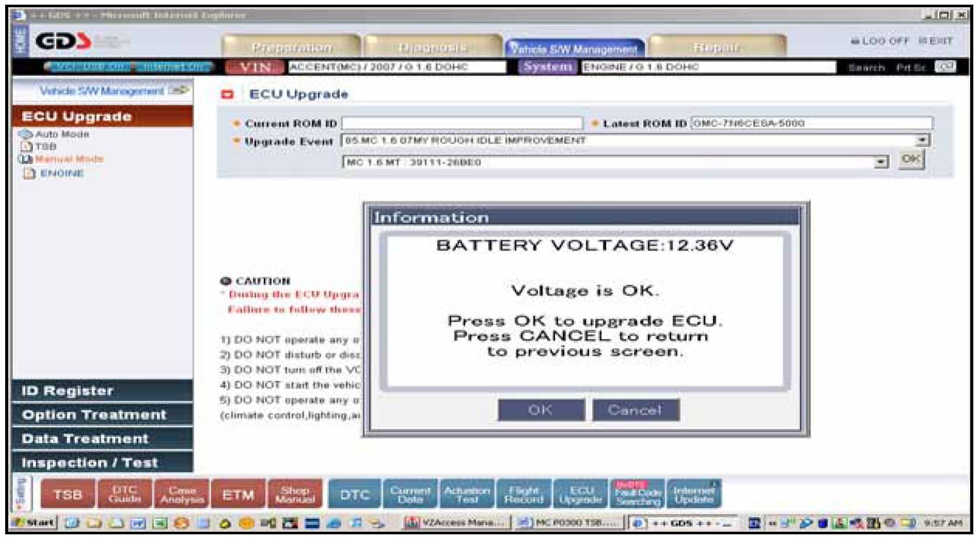Image resolution: width=980 pixels, height=540 pixels.
Task: Open the ETM wiring diagrams button
Action: 238,495
